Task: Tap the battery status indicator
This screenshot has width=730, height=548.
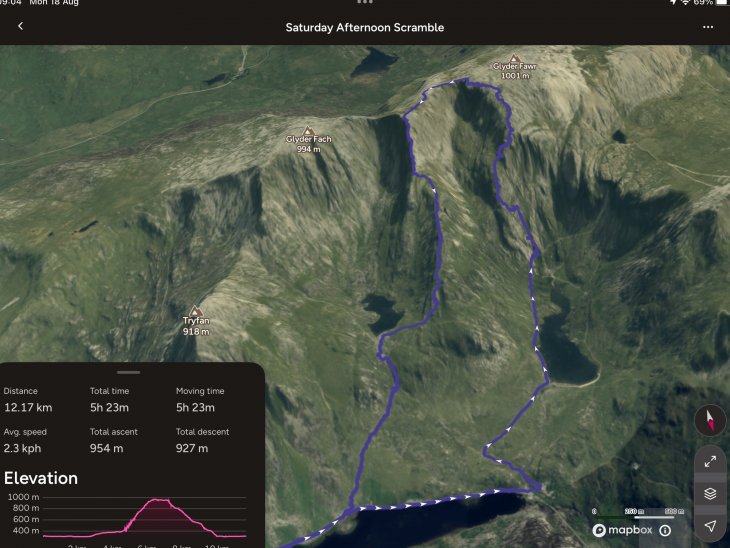Action: click(721, 2)
